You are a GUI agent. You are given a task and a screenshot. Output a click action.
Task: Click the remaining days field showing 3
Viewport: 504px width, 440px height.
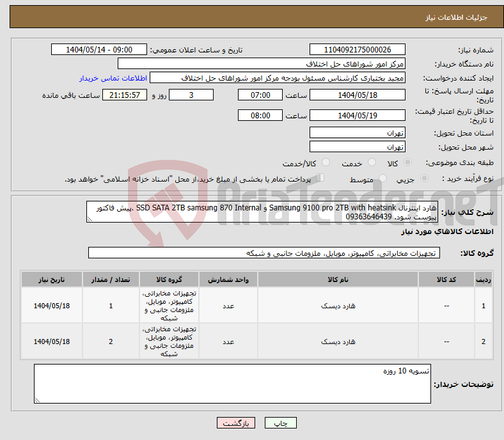pyautogui.click(x=191, y=95)
